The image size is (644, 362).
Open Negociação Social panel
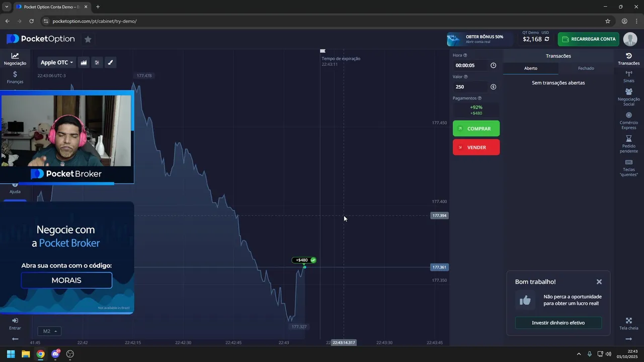tap(628, 97)
